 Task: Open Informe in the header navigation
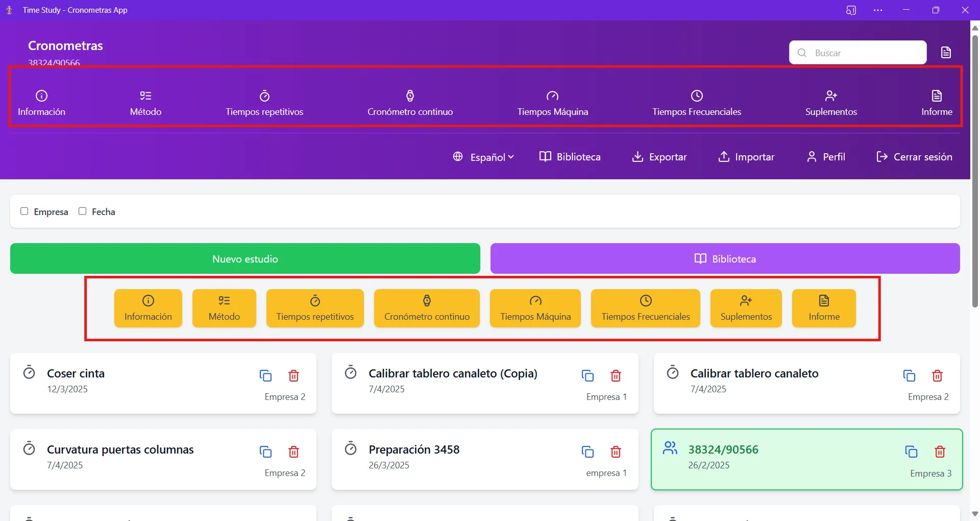point(937,103)
